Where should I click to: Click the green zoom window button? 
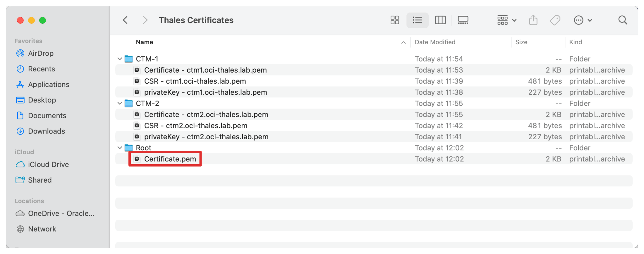[x=43, y=20]
